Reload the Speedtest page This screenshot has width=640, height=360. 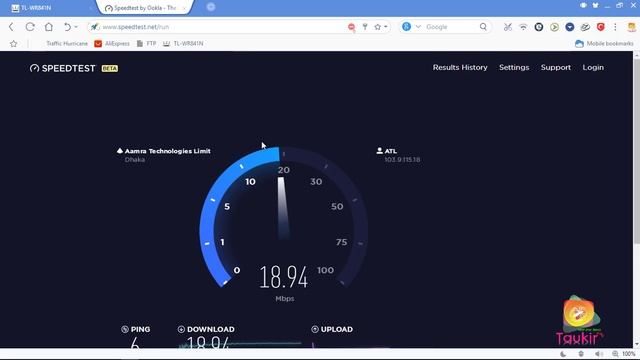tap(30, 27)
